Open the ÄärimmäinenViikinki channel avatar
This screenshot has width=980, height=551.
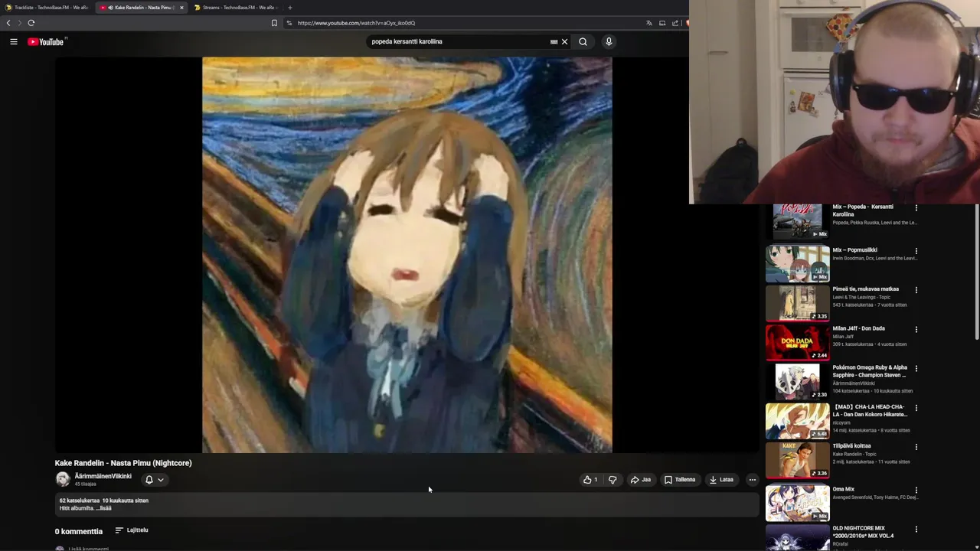pyautogui.click(x=63, y=480)
